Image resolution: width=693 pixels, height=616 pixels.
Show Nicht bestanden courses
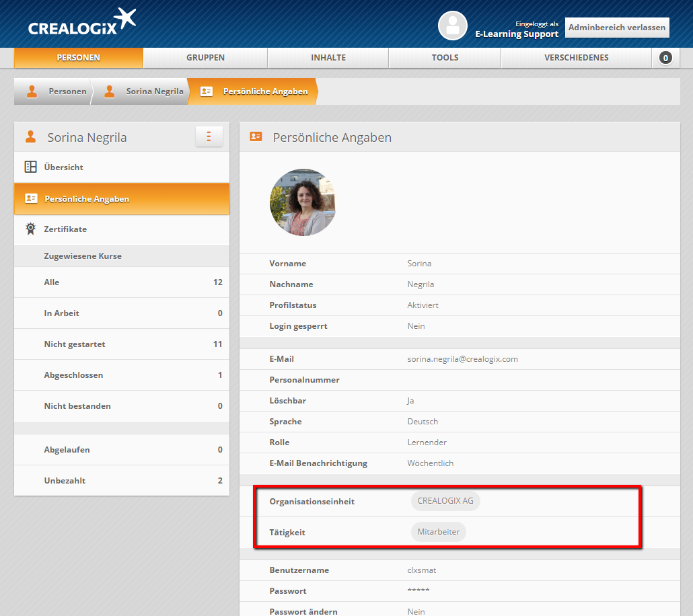(x=122, y=406)
